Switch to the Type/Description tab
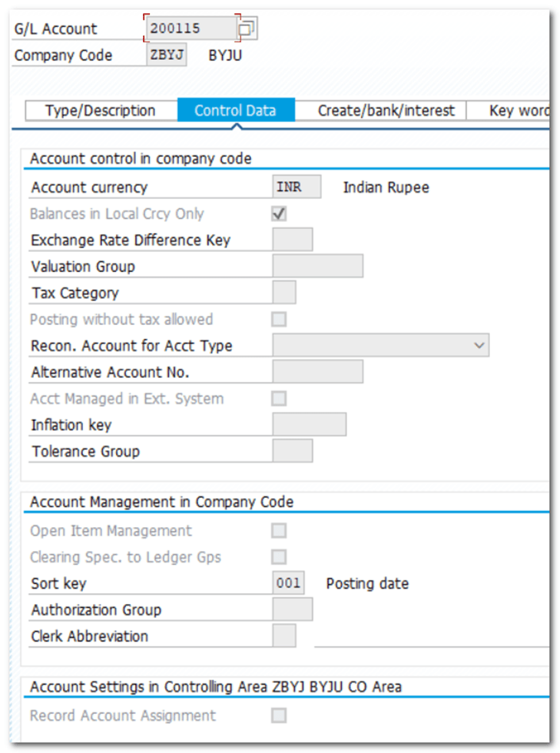Viewport: 560px width, 753px height. 101,111
